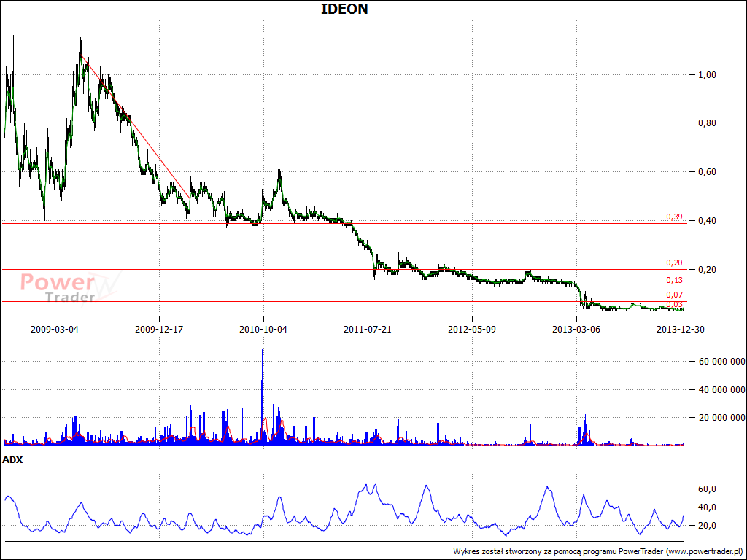The height and width of the screenshot is (560, 747).
Task: Click the 2009-03-04 date label
Action: 55,329
